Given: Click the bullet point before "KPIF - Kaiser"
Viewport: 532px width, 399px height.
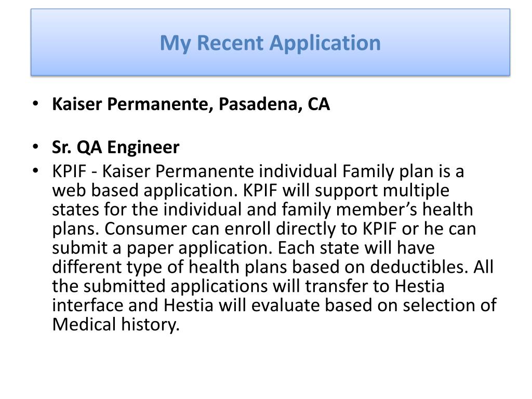Looking at the screenshot, I should pos(36,170).
